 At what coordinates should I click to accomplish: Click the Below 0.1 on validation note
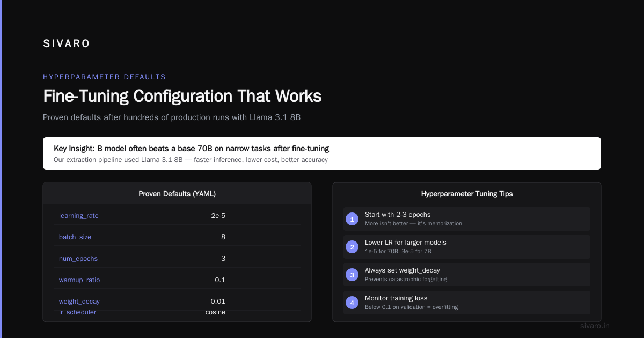tap(411, 307)
